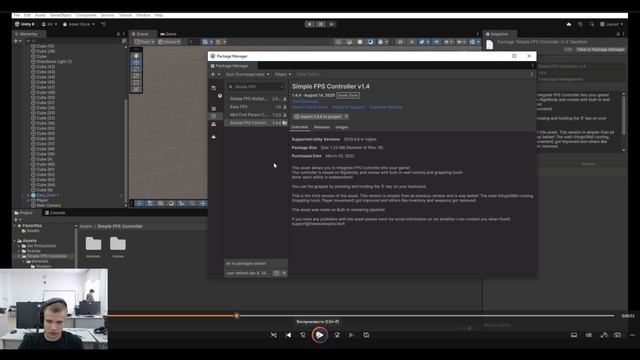Go to the next track in player
The height and width of the screenshot is (360, 640).
(351, 335)
